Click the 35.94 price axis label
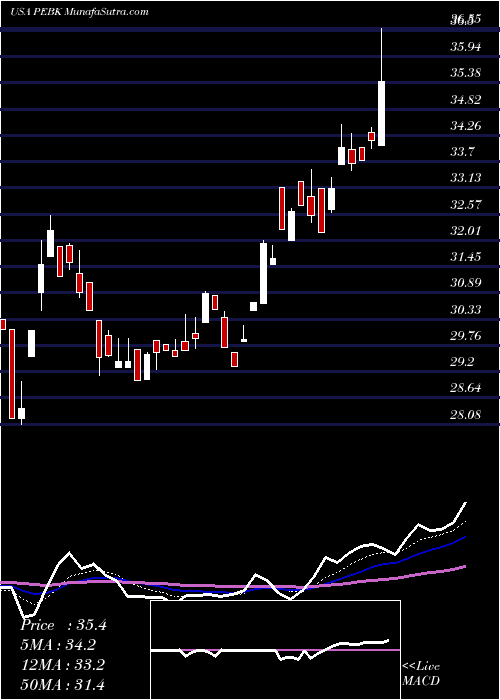The image size is (500, 700). (466, 46)
